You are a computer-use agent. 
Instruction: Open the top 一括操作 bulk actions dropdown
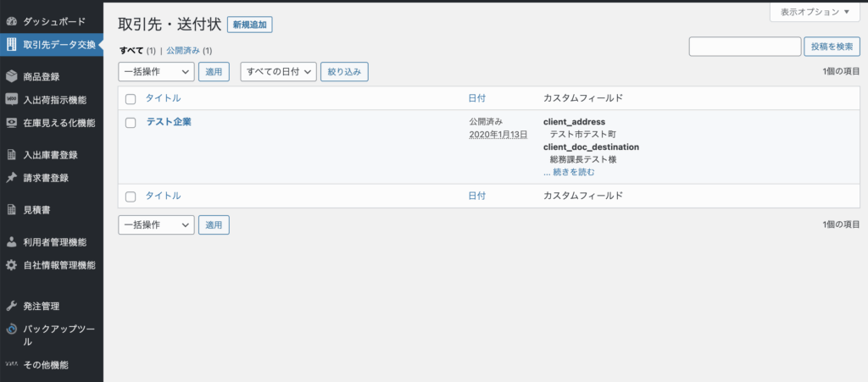coord(156,72)
